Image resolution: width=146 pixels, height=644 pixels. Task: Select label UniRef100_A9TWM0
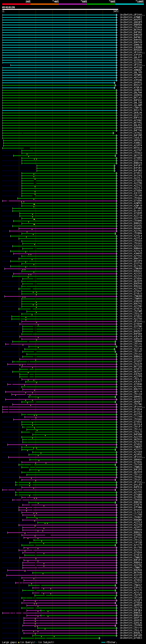click(131, 75)
